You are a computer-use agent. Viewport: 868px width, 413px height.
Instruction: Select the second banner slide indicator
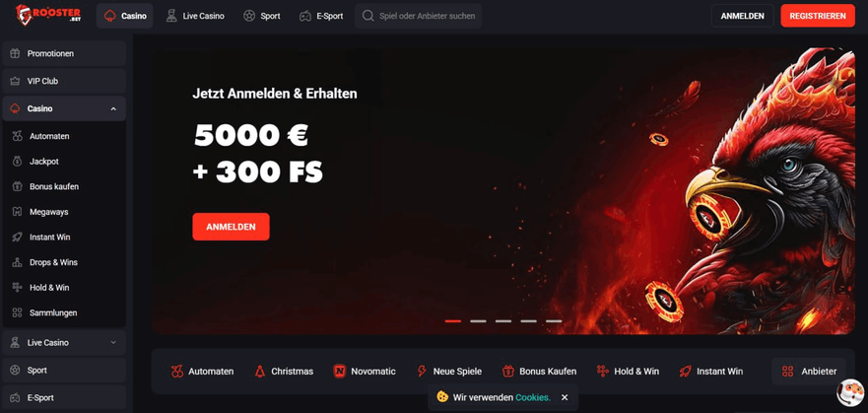(x=478, y=321)
